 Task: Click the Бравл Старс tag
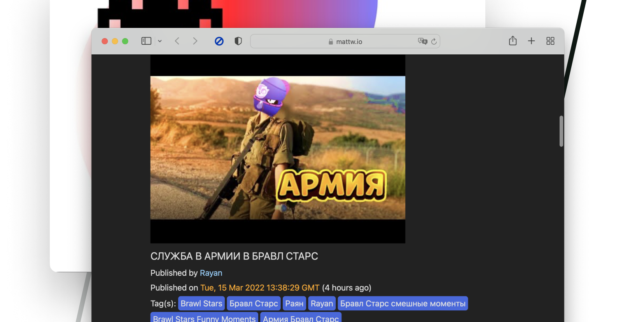click(254, 303)
